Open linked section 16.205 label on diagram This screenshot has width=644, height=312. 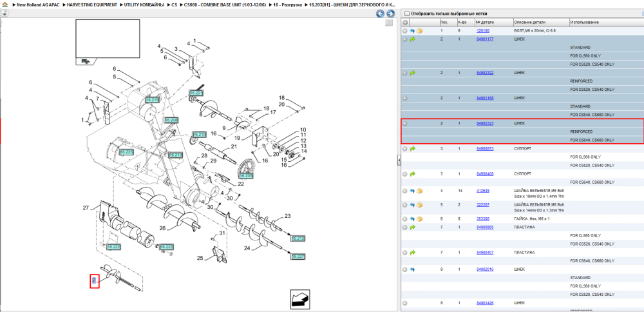coord(246,175)
